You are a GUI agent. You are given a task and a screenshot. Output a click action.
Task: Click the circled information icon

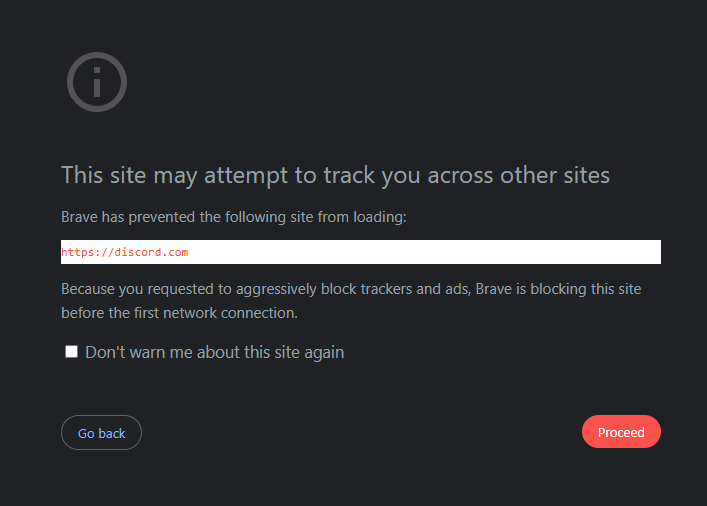[97, 82]
